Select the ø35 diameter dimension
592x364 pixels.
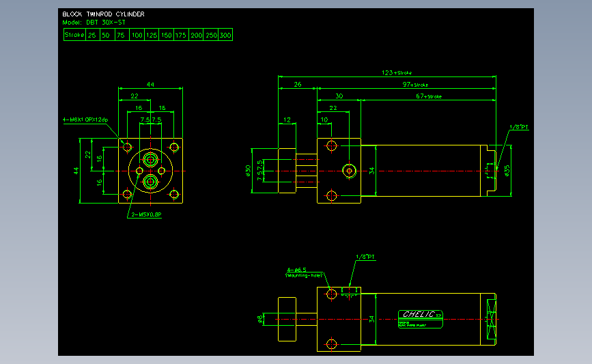pos(507,171)
